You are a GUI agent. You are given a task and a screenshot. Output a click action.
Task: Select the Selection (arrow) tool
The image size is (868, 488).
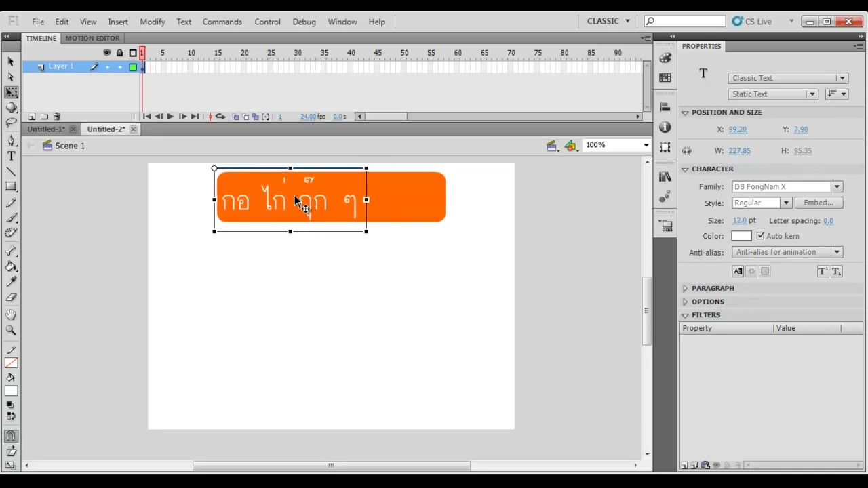click(x=11, y=62)
